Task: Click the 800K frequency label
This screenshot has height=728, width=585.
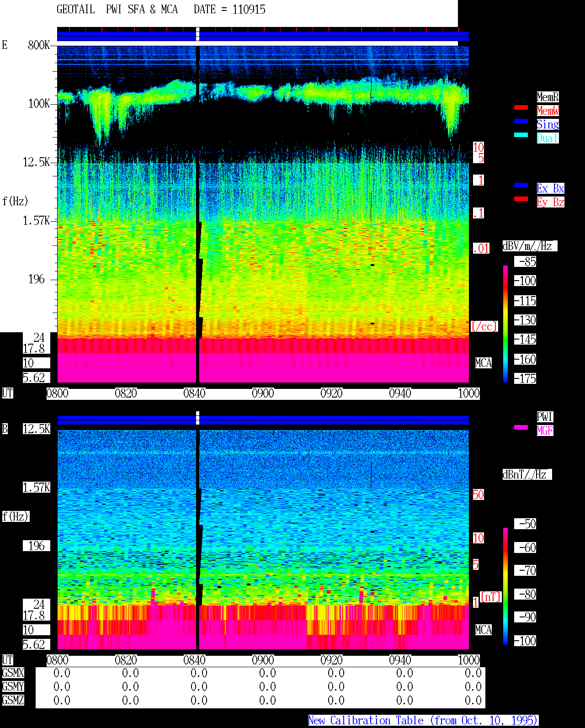Action: point(39,45)
